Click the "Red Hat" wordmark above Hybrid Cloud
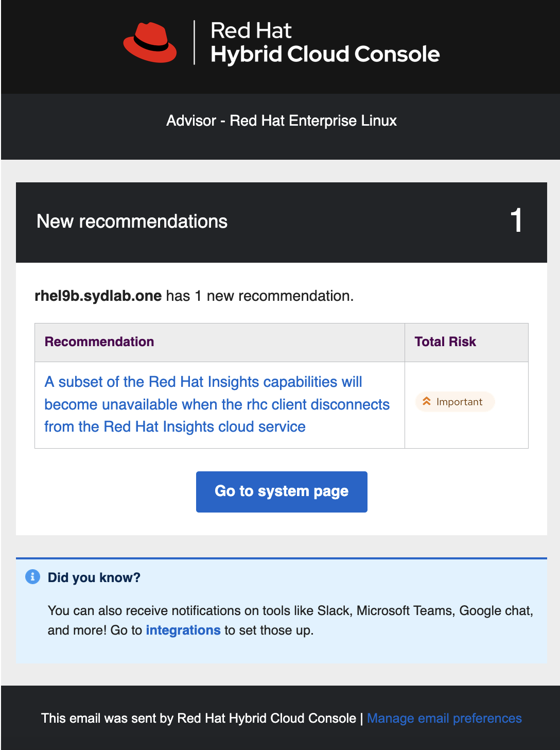 (251, 30)
